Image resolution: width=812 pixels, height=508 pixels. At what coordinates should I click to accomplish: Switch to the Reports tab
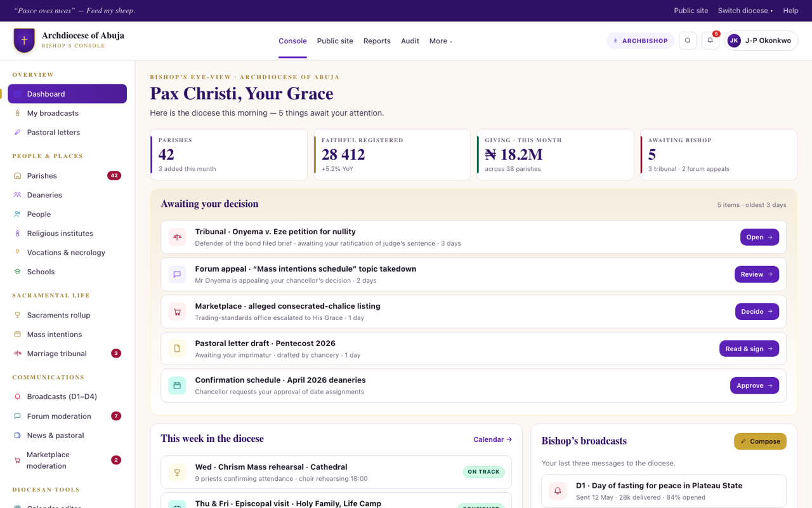click(x=377, y=41)
